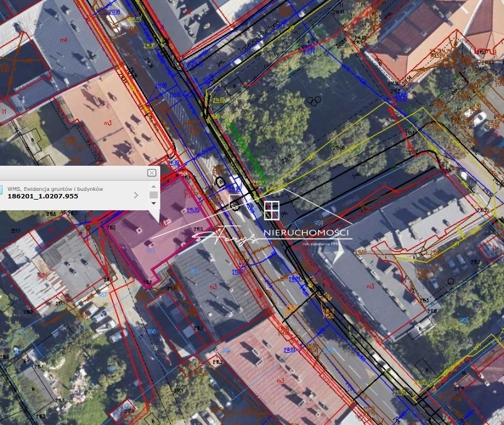Screen dimensions: 504x425
Task: Click three-circle tree symbol in park
Action: pos(314,100)
